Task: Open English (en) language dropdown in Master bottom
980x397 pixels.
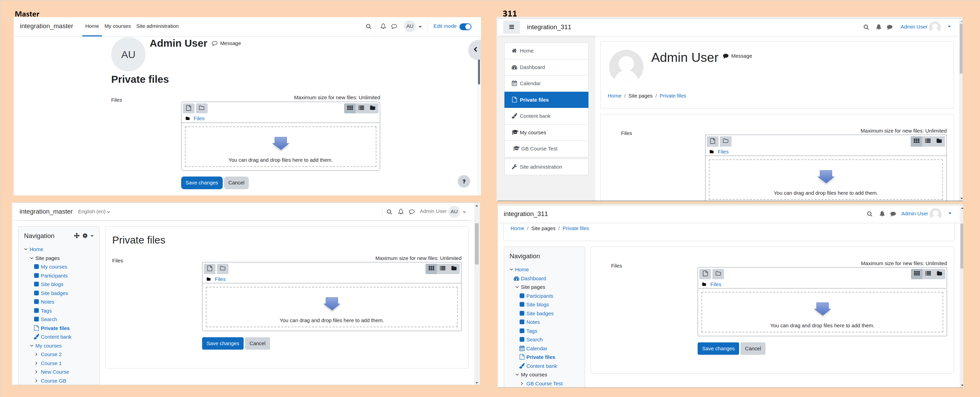Action: 94,212
